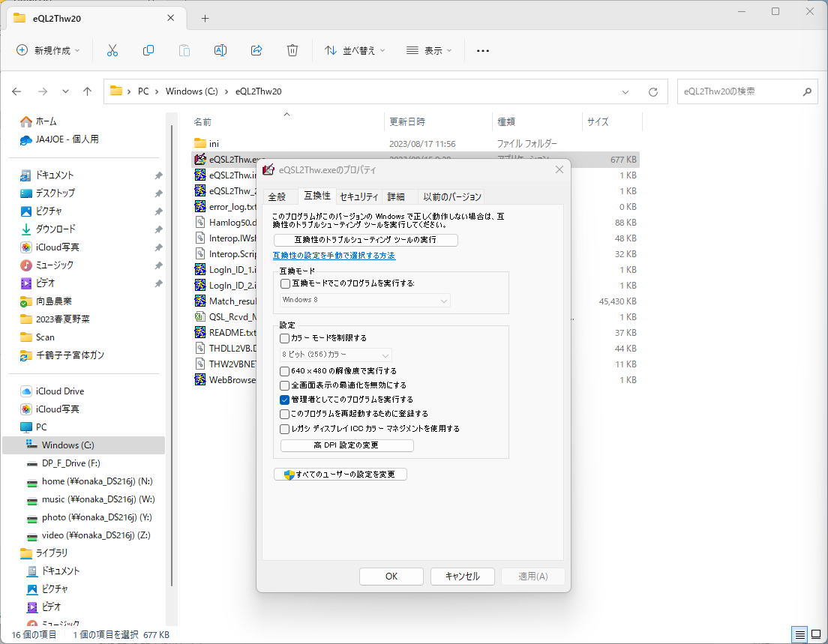
Task: Click OK in properties dialog
Action: (391, 577)
